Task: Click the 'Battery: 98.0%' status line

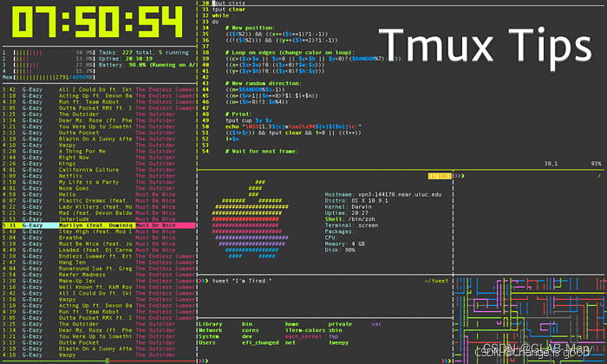Action: (x=147, y=65)
